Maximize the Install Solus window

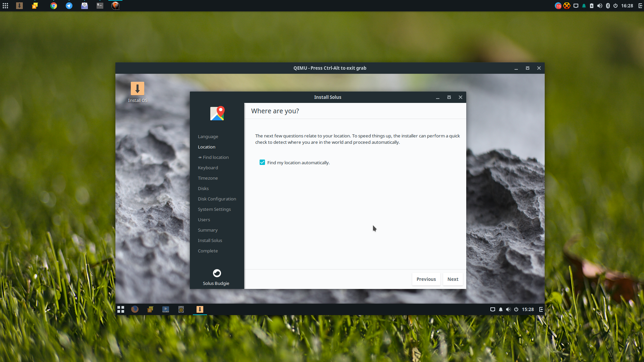pos(449,97)
